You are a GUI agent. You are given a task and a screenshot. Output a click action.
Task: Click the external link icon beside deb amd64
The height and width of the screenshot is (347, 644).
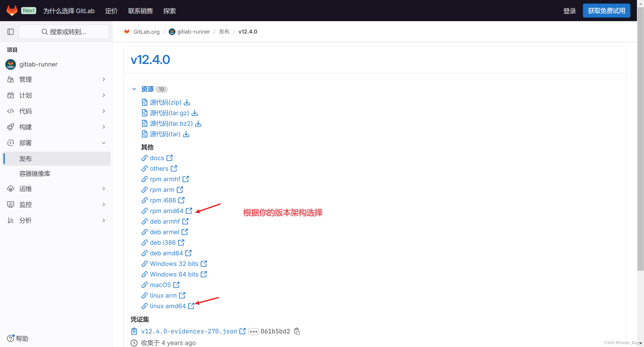[188, 253]
